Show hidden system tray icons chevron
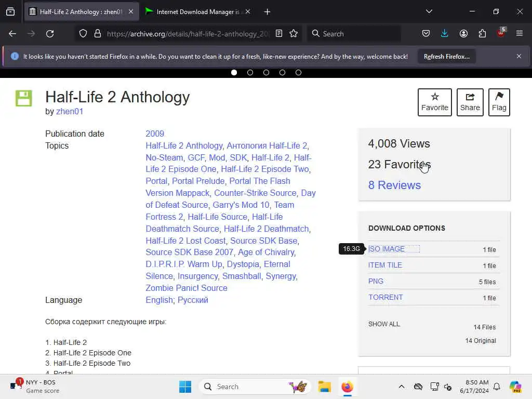Viewport: 532px width, 399px height. coord(402,387)
